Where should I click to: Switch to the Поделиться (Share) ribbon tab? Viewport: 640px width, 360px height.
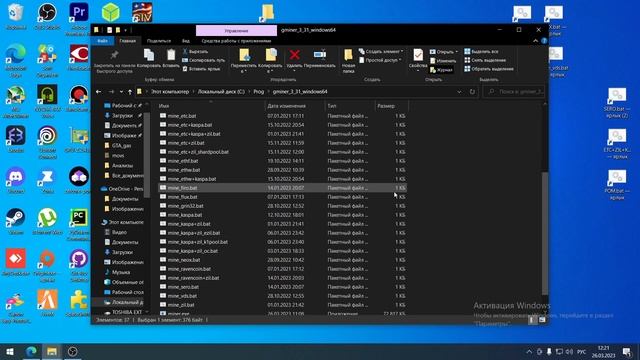pyautogui.click(x=159, y=41)
